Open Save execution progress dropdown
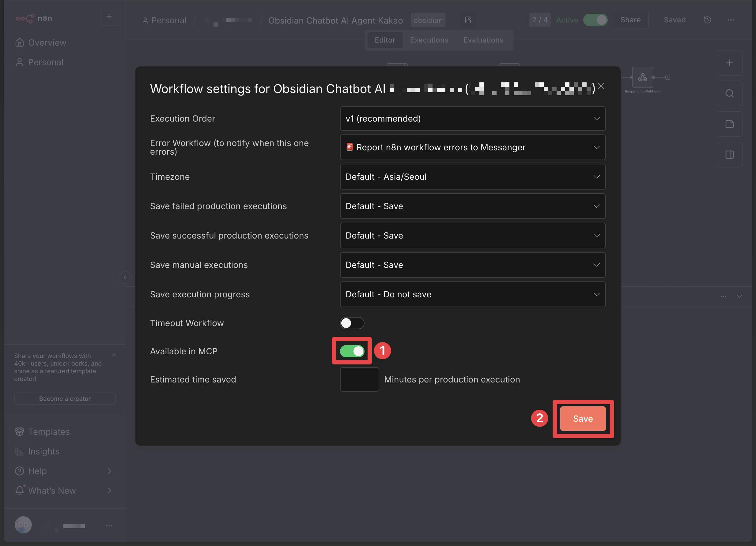Viewport: 756px width, 546px height. coord(472,295)
